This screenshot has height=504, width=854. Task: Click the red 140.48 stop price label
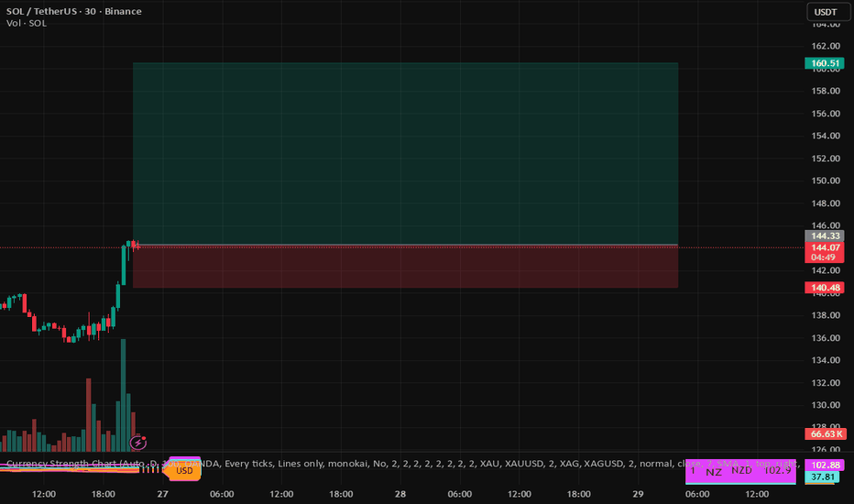pos(822,288)
